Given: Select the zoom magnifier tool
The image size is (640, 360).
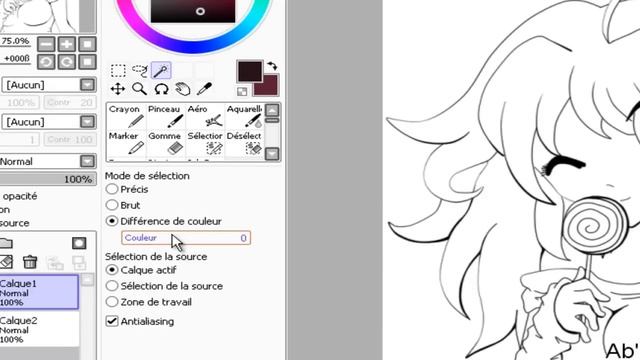Looking at the screenshot, I should click(x=139, y=89).
